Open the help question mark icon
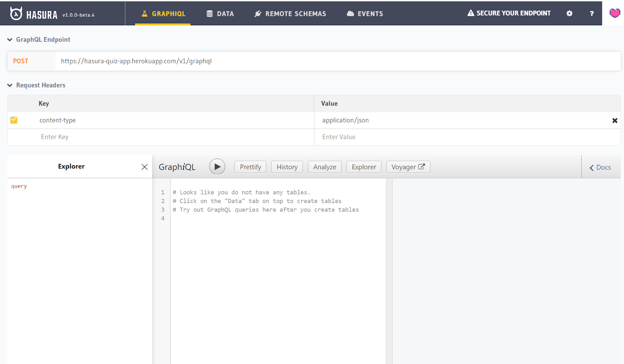Screen dimensions: 624x364 [592, 13]
